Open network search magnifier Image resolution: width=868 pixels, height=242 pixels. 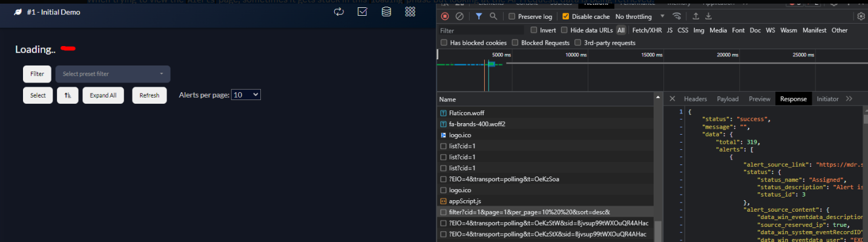coord(493,16)
